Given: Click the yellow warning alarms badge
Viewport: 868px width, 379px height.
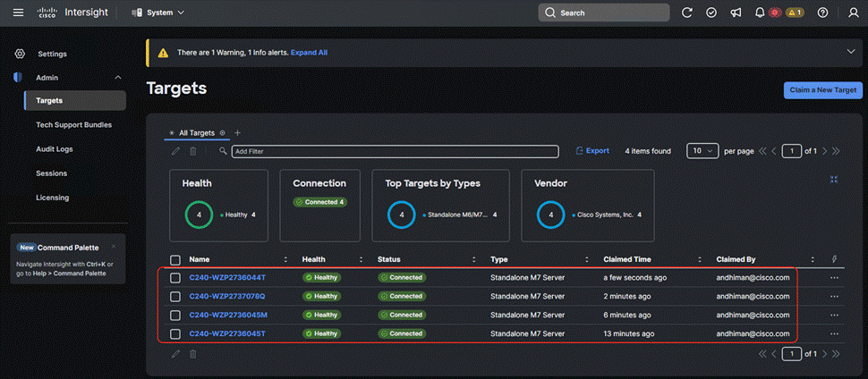Looking at the screenshot, I should [x=795, y=13].
